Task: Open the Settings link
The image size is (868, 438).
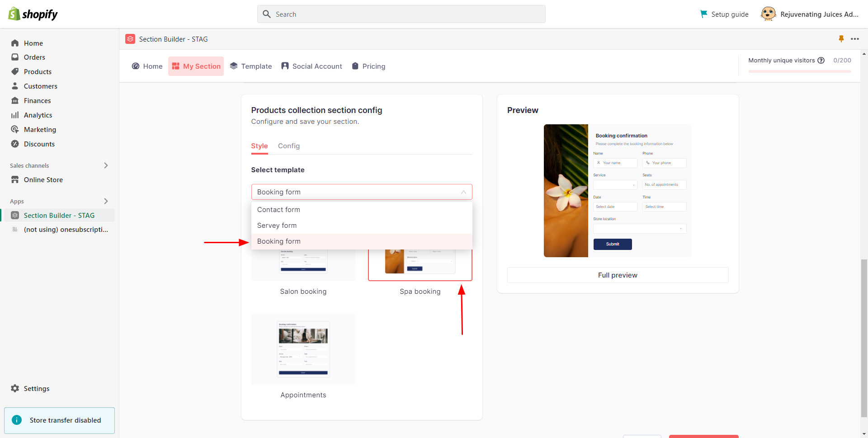Action: (x=37, y=389)
